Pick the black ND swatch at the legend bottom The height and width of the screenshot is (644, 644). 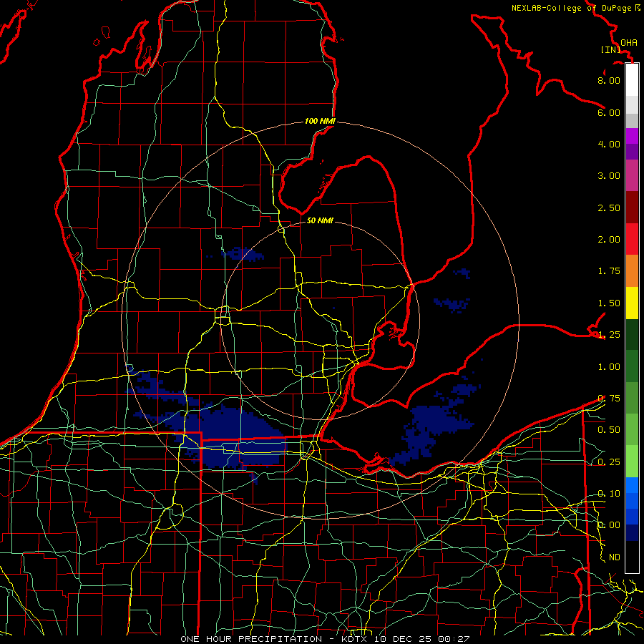(632, 557)
